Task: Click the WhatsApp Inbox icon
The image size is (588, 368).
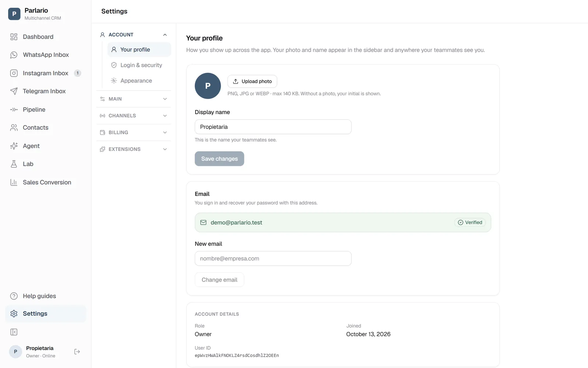Action: (14, 55)
